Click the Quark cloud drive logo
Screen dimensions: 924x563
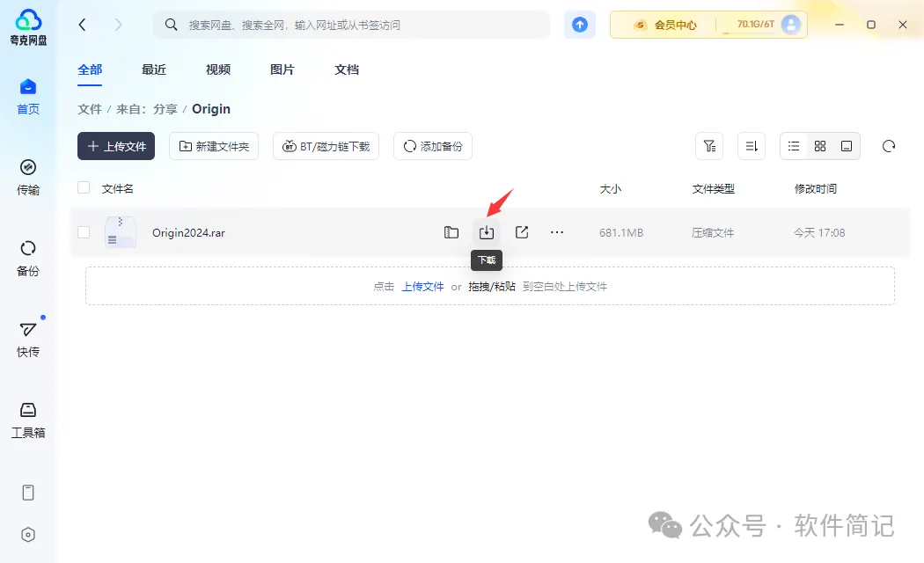[x=27, y=27]
